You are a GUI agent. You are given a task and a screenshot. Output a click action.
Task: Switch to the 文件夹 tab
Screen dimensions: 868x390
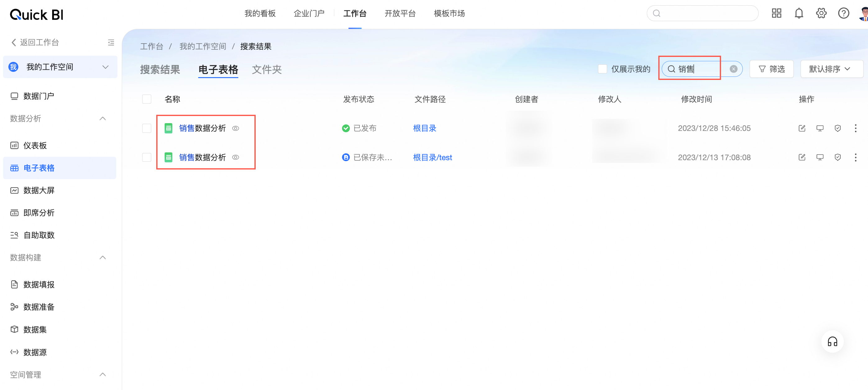(x=267, y=69)
